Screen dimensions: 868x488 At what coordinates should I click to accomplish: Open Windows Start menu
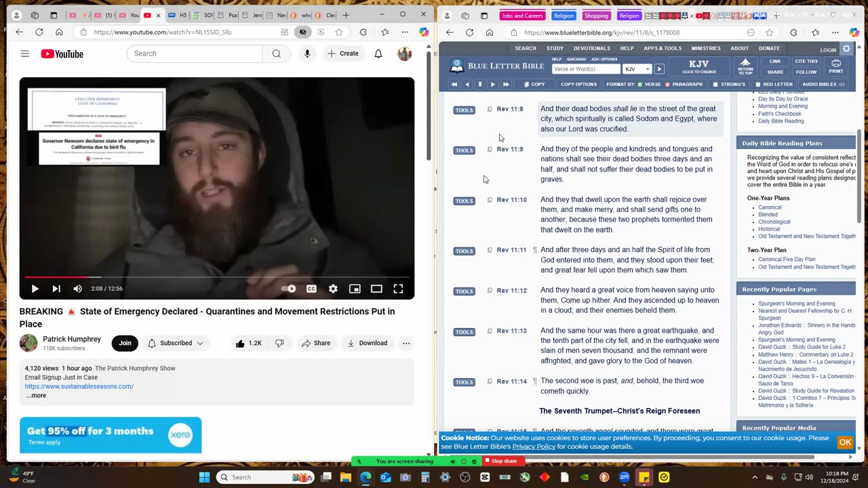pyautogui.click(x=204, y=477)
